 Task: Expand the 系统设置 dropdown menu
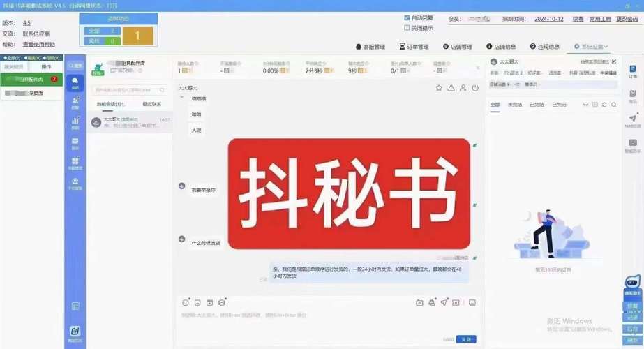coord(591,47)
